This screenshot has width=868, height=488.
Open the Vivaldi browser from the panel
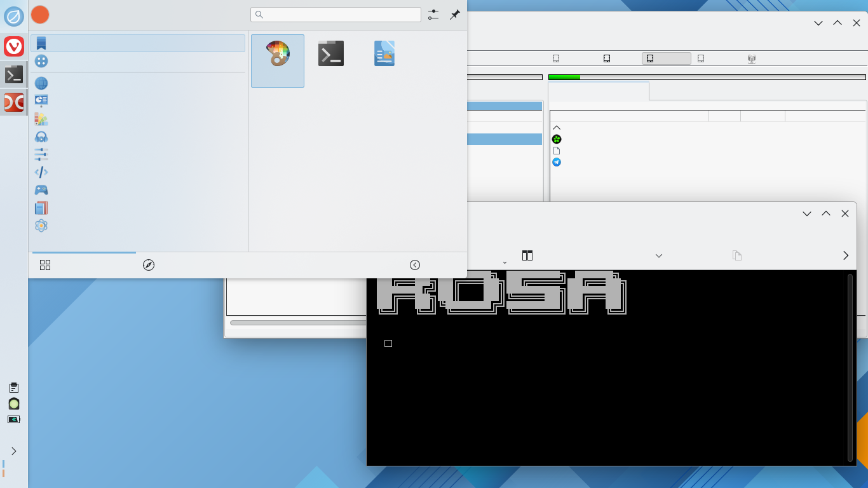pyautogui.click(x=14, y=46)
